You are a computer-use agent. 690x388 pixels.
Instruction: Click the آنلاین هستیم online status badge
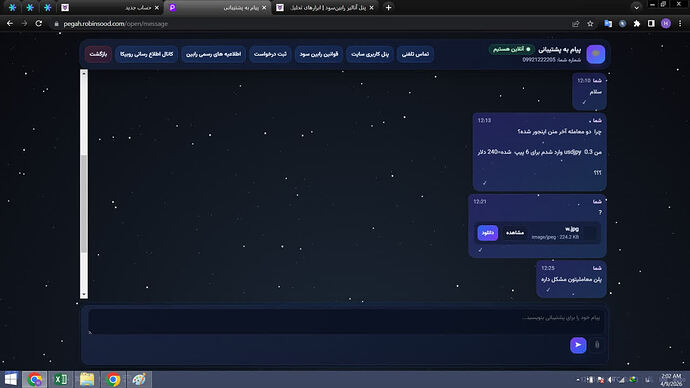(x=511, y=49)
